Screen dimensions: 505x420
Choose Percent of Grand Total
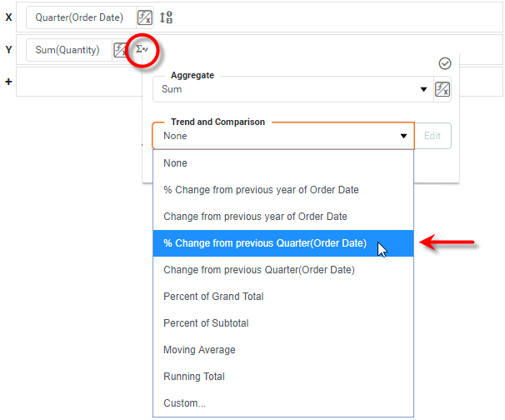(213, 297)
